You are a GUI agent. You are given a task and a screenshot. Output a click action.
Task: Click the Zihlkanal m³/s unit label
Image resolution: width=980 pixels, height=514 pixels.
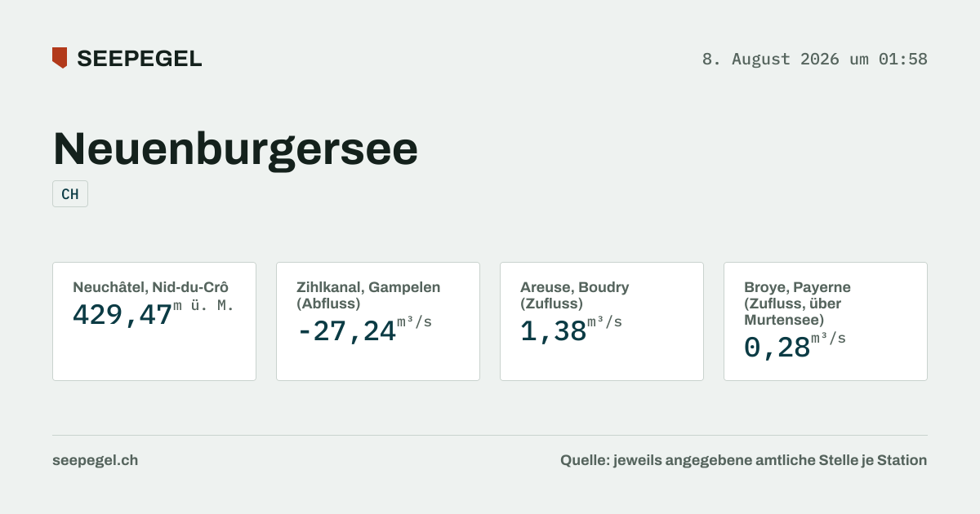pos(414,322)
